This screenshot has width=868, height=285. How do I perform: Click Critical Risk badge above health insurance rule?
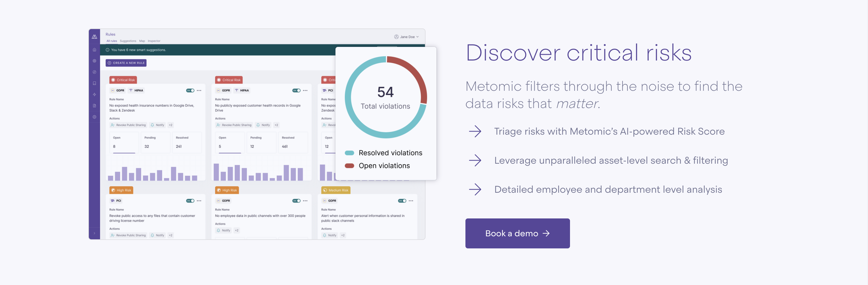123,80
